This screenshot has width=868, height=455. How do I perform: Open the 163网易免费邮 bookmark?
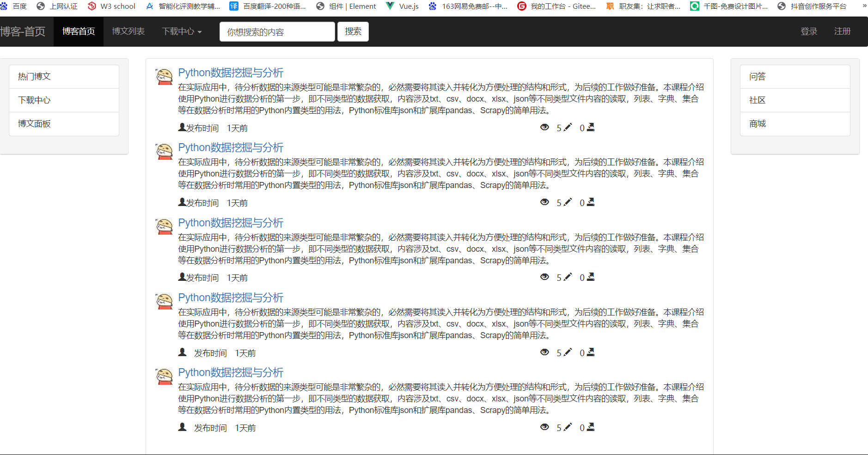(x=468, y=6)
